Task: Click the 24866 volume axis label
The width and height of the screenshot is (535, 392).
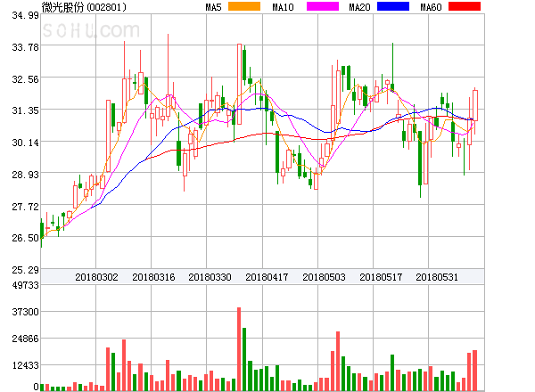Action: click(x=25, y=339)
